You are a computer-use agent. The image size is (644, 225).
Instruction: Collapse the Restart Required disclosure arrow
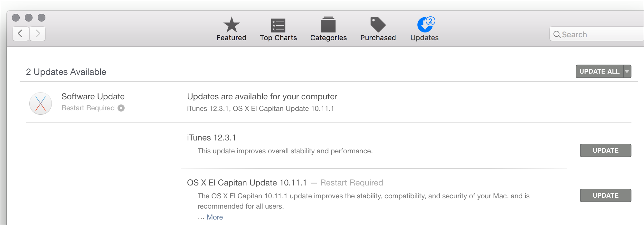(x=121, y=108)
